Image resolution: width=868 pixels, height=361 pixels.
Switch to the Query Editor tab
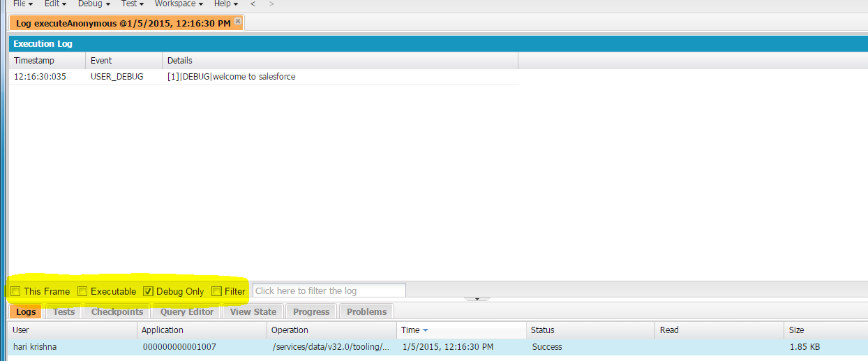click(x=187, y=311)
